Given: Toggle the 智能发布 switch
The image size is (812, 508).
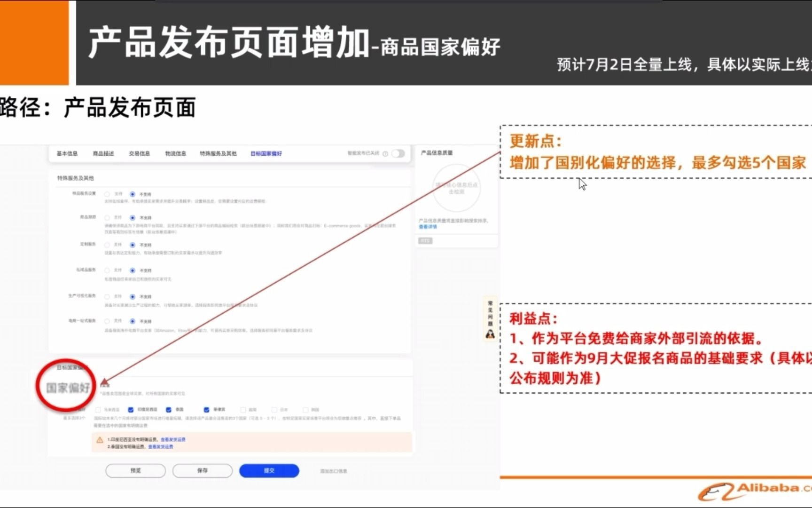Looking at the screenshot, I should pos(398,153).
